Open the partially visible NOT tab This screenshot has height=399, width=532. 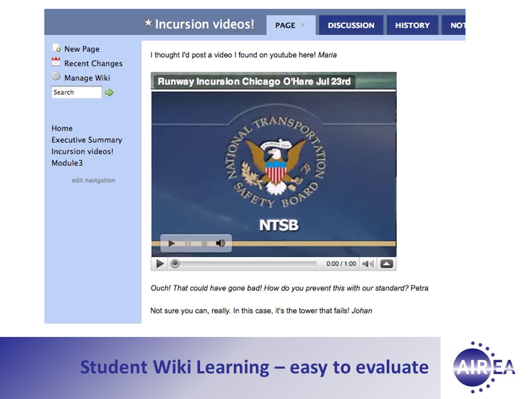454,25
